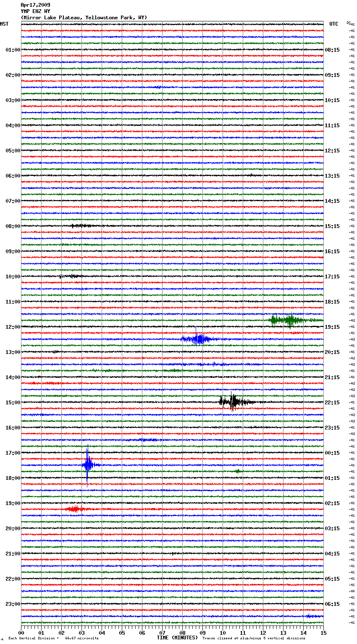Viewport: 357px width, 644px height.
Task: Select the 23:00 MST time label
Action: pos(13,604)
